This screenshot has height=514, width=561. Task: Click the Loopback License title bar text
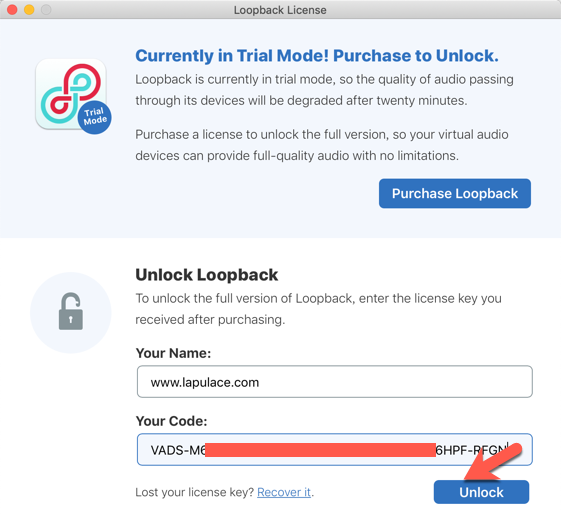pos(280,10)
